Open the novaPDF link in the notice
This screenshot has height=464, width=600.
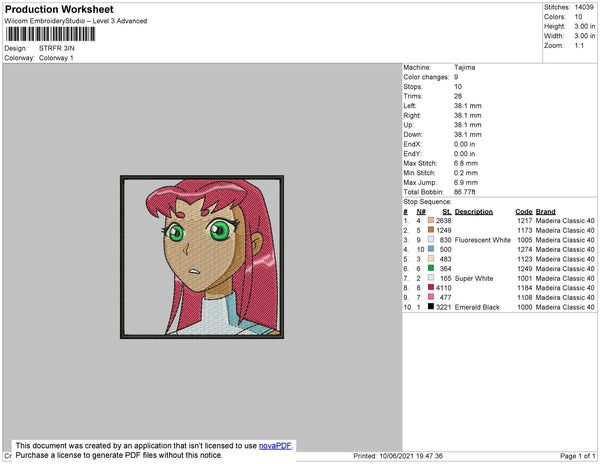(x=275, y=446)
